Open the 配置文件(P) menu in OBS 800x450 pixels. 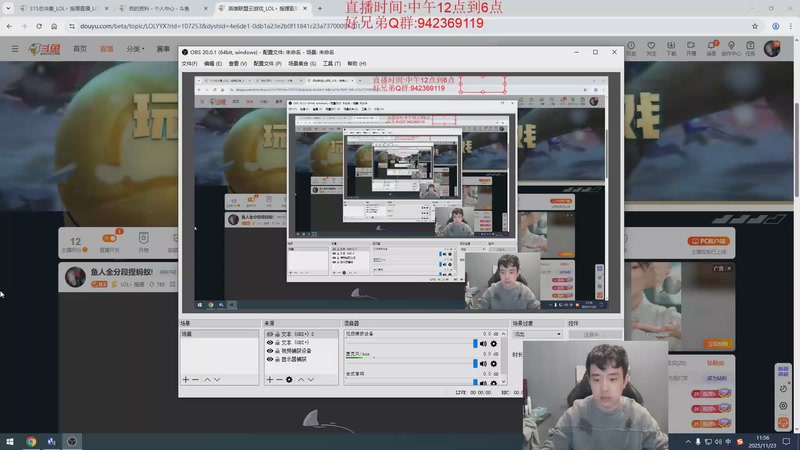coord(267,64)
